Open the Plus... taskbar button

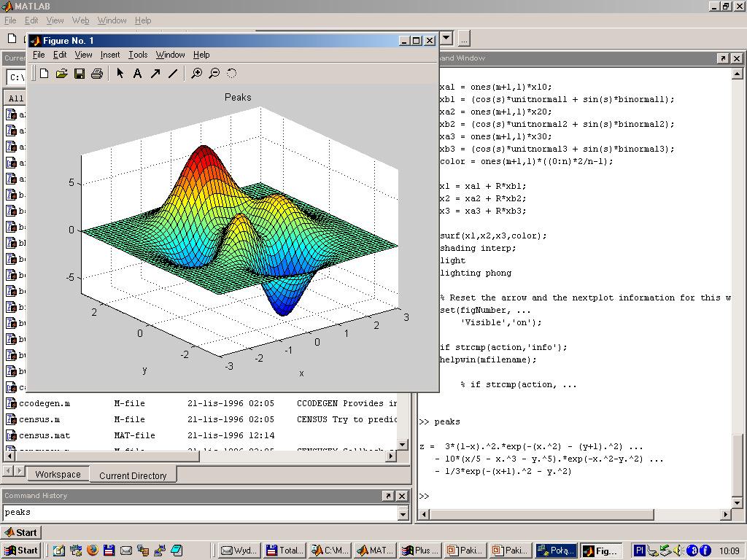[x=419, y=551]
